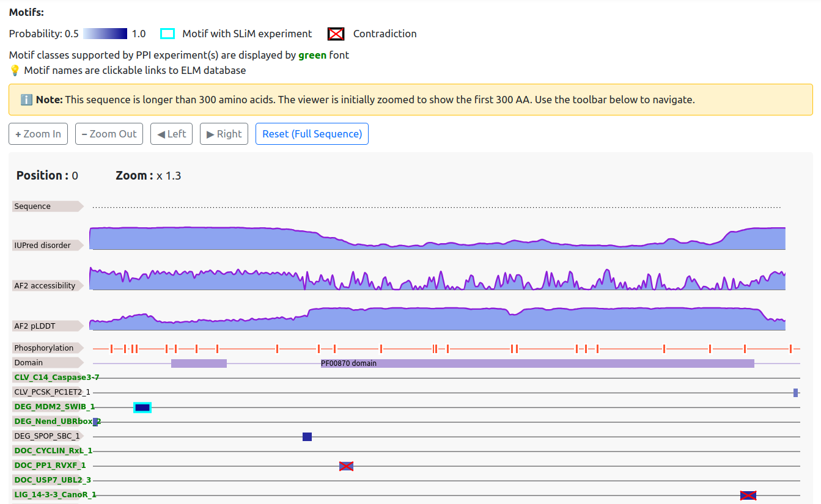821x504 pixels.
Task: Pan right using the Right button
Action: point(224,134)
